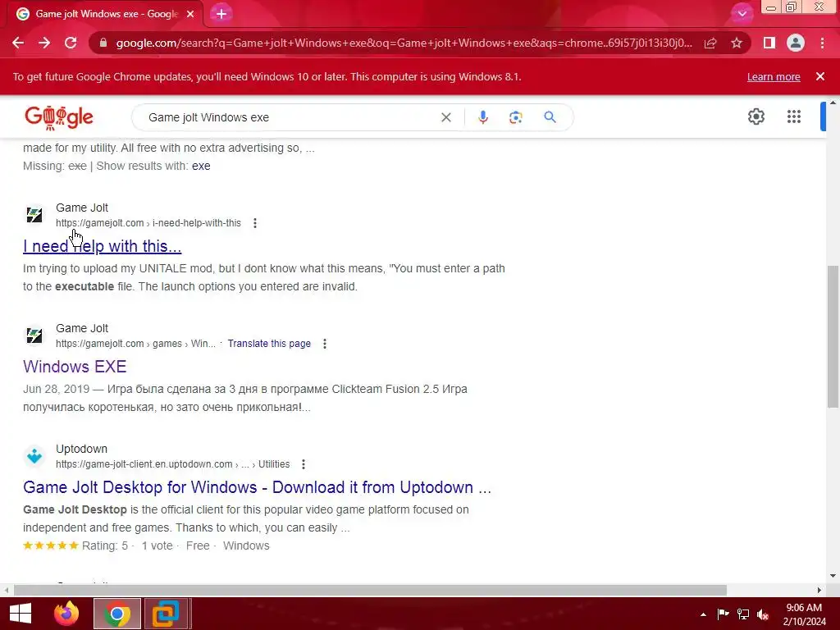The height and width of the screenshot is (630, 840).
Task: Open Action Center flag icon
Action: coord(723,614)
